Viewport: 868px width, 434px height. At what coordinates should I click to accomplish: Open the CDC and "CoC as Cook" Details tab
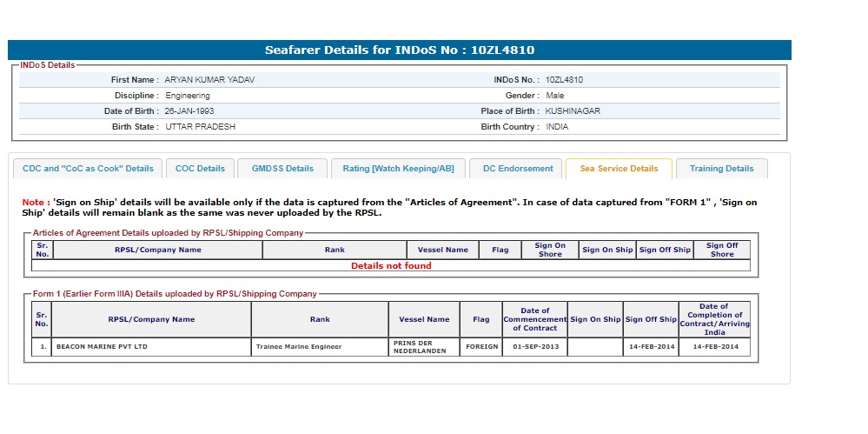point(88,169)
